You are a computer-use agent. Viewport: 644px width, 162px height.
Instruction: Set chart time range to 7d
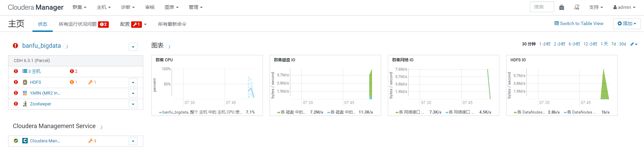[x=613, y=44]
